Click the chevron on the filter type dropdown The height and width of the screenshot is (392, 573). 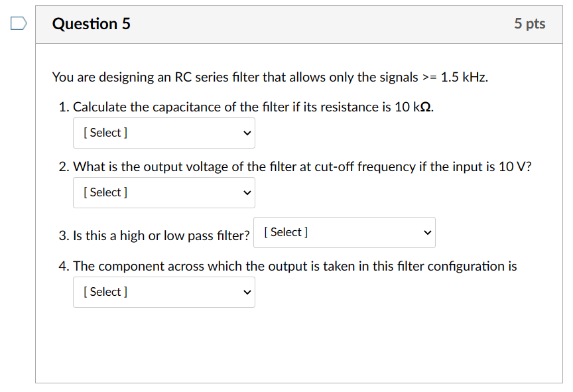click(x=427, y=232)
